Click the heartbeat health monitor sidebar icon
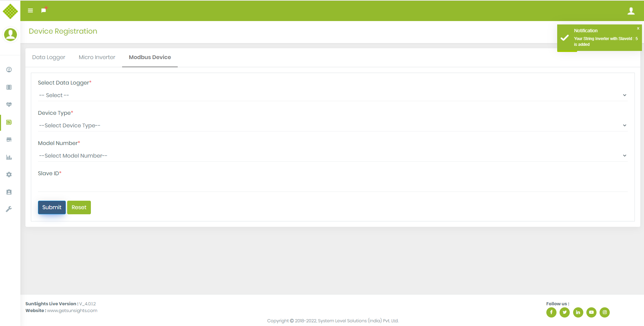The height and width of the screenshot is (326, 644). tap(9, 105)
